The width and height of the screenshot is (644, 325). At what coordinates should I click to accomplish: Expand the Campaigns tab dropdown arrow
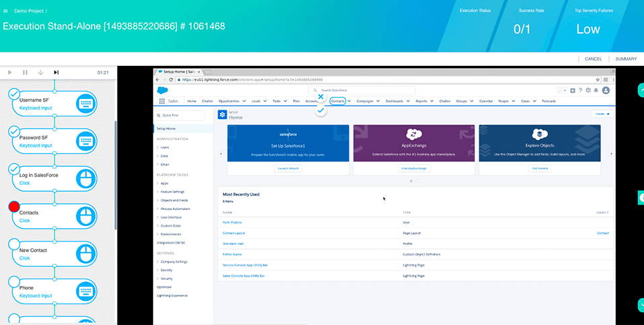pyautogui.click(x=378, y=101)
